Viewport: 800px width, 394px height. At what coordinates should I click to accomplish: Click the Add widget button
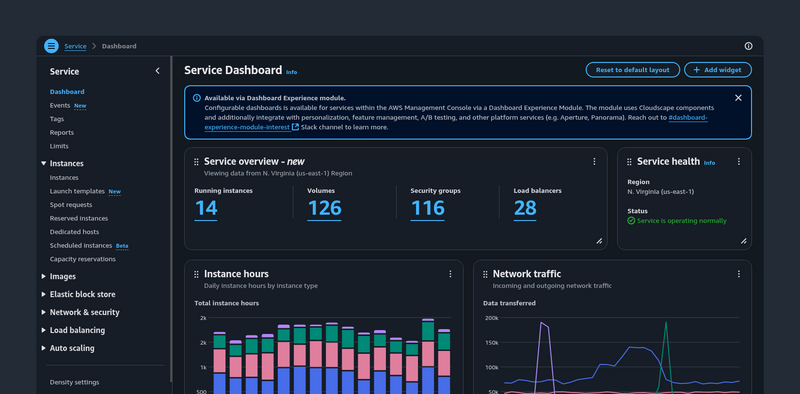(x=718, y=70)
